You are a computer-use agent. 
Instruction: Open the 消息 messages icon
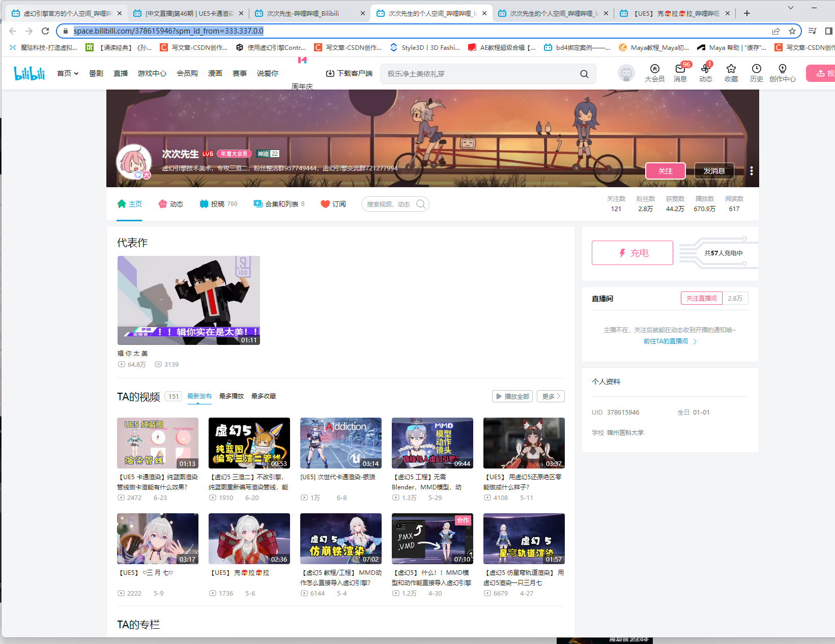point(680,73)
